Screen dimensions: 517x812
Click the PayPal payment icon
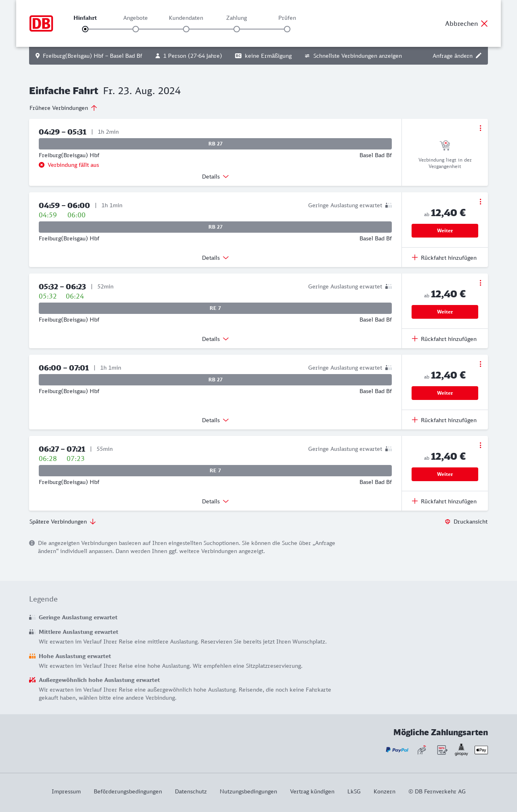[397, 750]
